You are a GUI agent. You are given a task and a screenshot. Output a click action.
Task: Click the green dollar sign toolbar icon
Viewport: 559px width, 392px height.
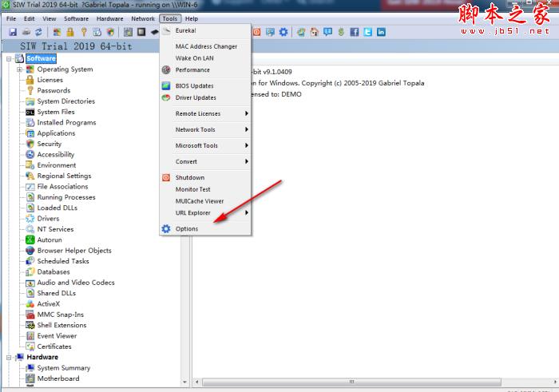pyautogui.click(x=341, y=32)
